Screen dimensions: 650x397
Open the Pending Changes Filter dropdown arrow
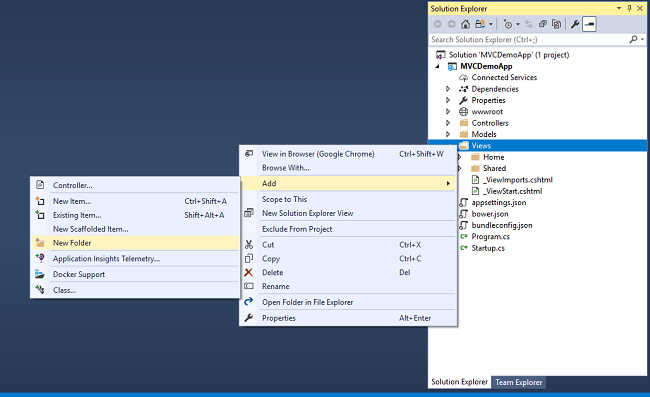(x=518, y=24)
